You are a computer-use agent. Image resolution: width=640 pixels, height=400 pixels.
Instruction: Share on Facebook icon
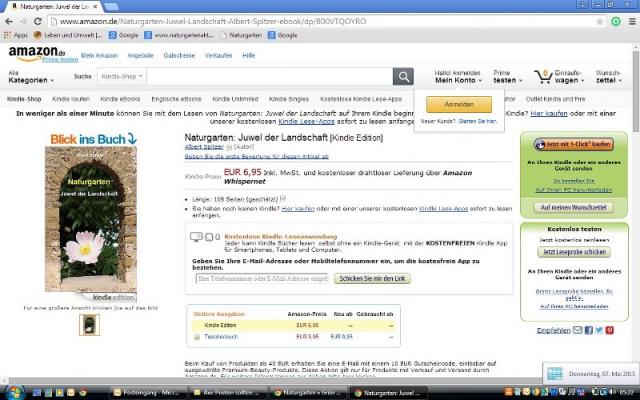(x=589, y=330)
